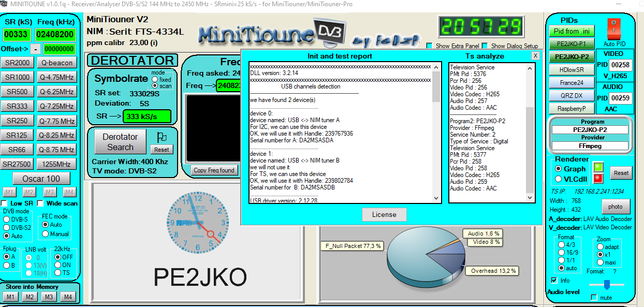644x307 pixels.
Task: Set zoom to maxi
Action: click(x=600, y=262)
